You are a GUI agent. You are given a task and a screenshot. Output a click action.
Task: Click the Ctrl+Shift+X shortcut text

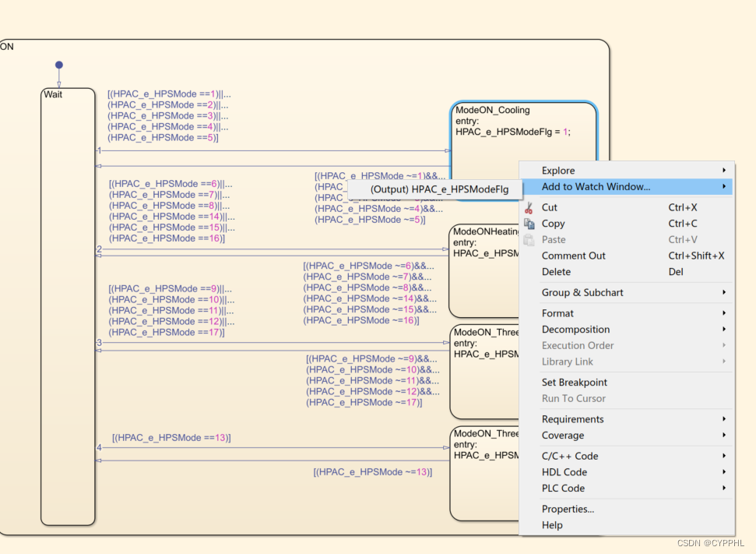(696, 256)
